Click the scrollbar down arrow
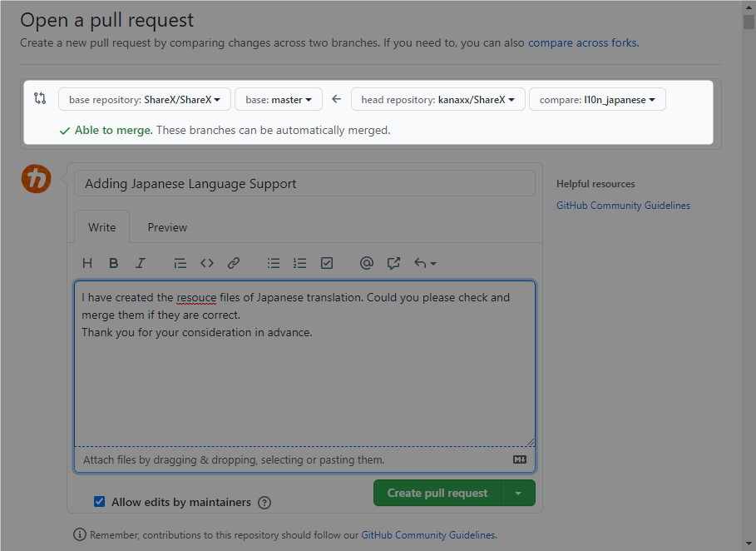 (x=749, y=544)
